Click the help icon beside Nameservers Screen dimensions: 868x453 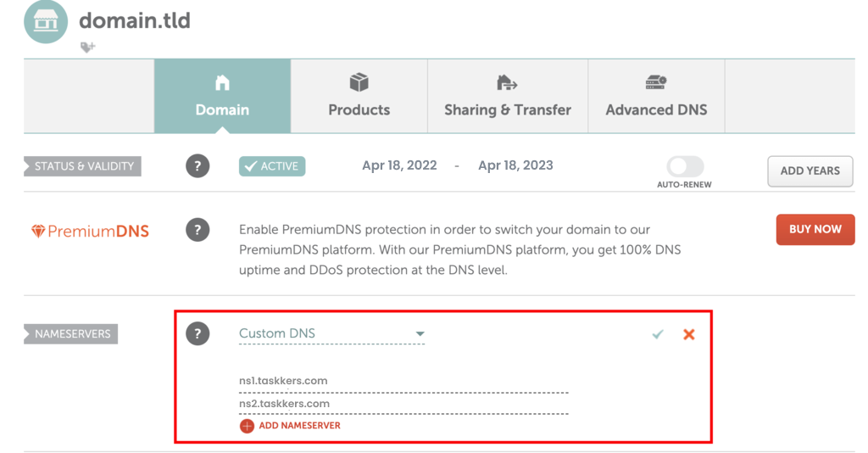[198, 334]
